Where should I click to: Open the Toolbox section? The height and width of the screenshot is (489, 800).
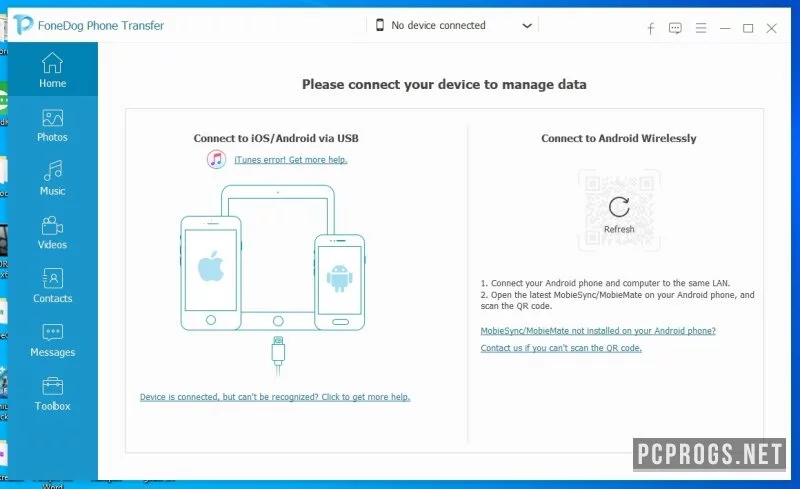53,394
